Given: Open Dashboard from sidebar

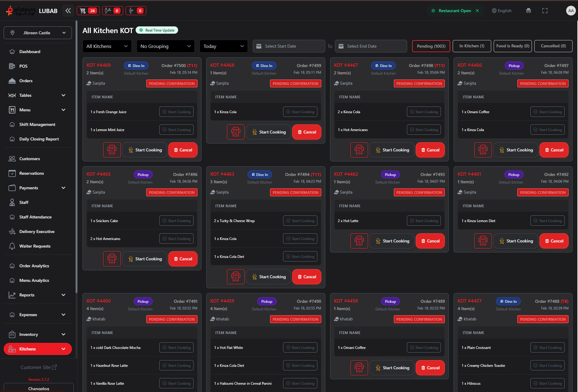Looking at the screenshot, I should (x=38, y=52).
